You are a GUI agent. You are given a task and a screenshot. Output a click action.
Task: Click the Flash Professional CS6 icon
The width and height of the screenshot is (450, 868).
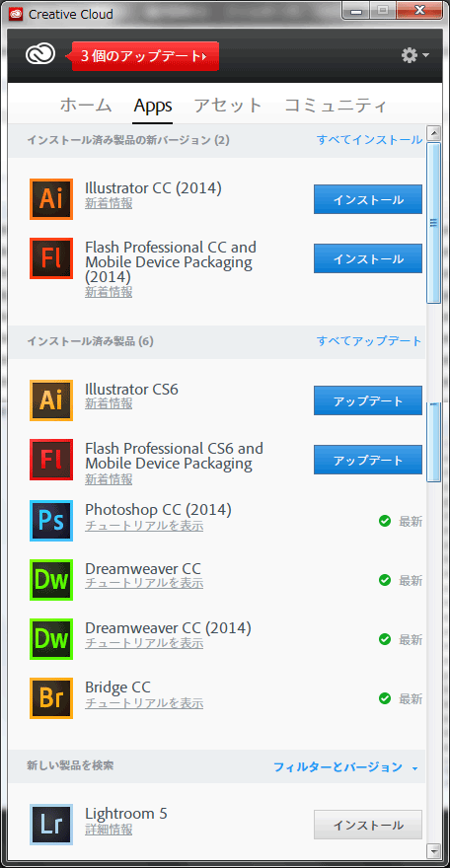coord(51,460)
